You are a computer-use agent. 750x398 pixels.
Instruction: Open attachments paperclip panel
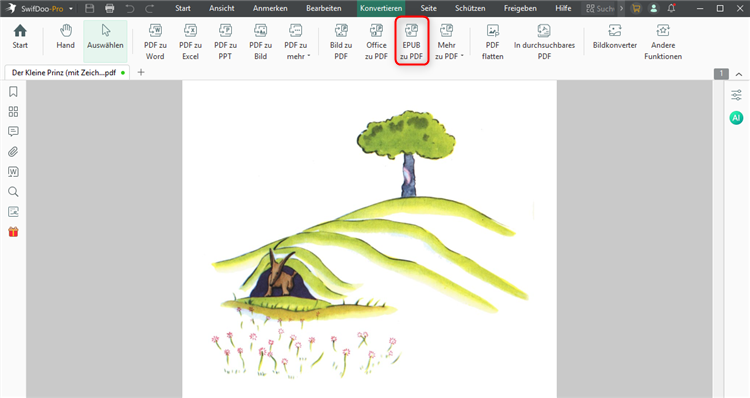tap(13, 152)
